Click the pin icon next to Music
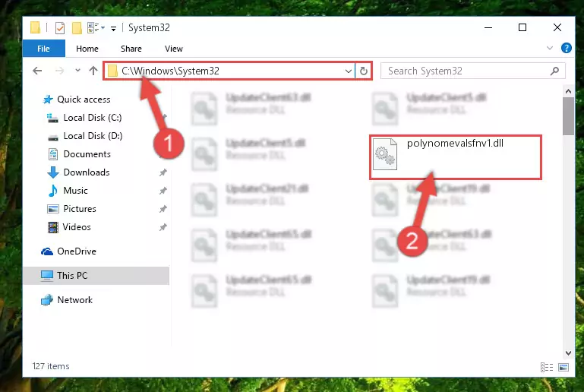The width and height of the screenshot is (584, 392). (x=163, y=191)
